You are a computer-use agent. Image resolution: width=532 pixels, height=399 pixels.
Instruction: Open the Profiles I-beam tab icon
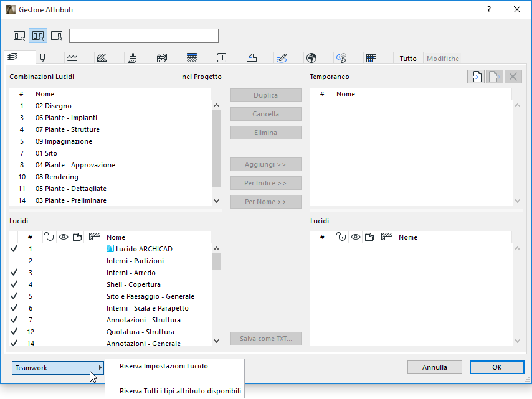222,58
